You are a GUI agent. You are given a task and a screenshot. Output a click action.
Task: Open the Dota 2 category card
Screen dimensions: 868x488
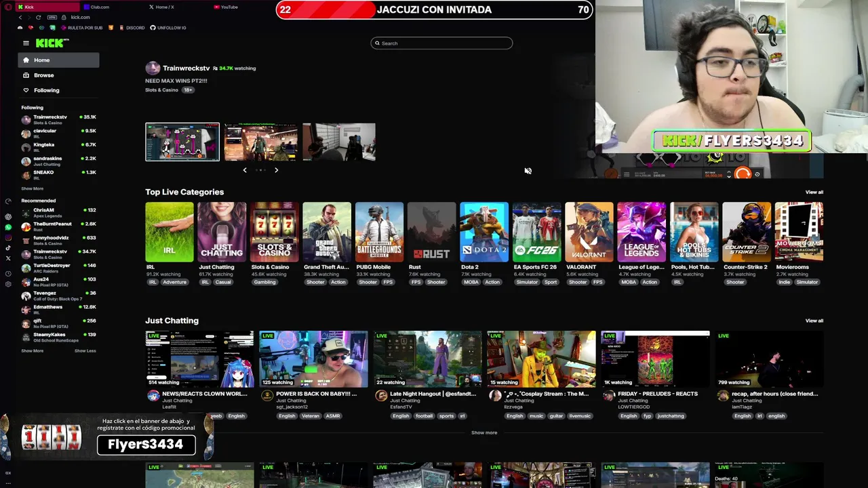pos(484,232)
